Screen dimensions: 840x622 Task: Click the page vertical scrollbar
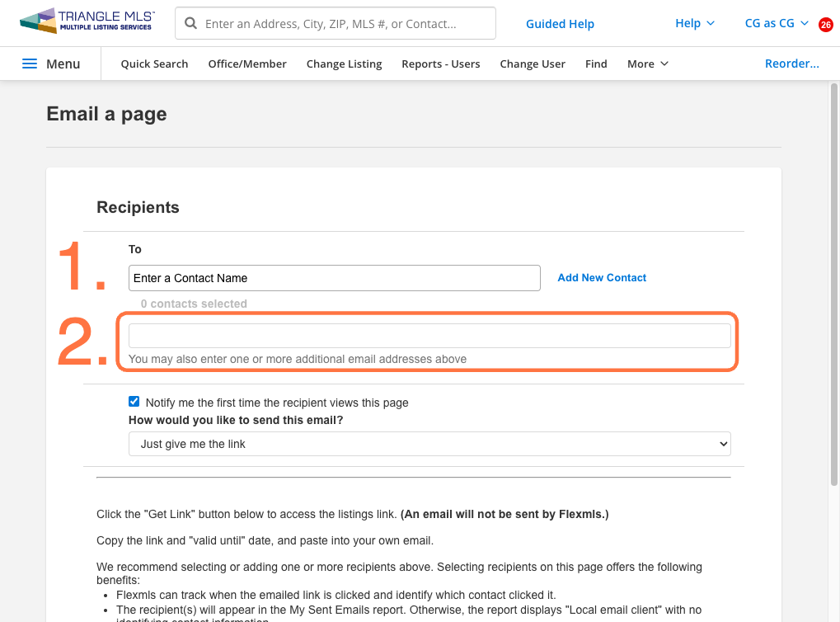tap(834, 284)
